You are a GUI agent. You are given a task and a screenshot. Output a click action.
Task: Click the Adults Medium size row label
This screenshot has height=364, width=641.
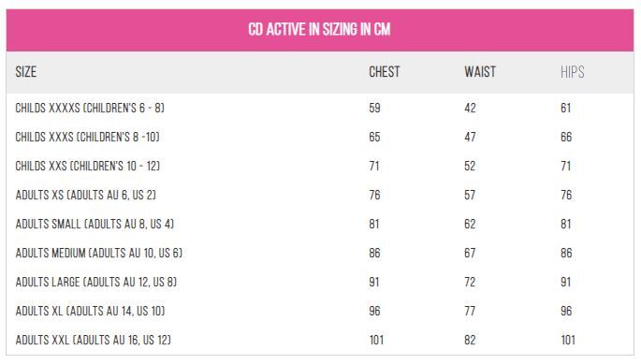[x=99, y=254]
